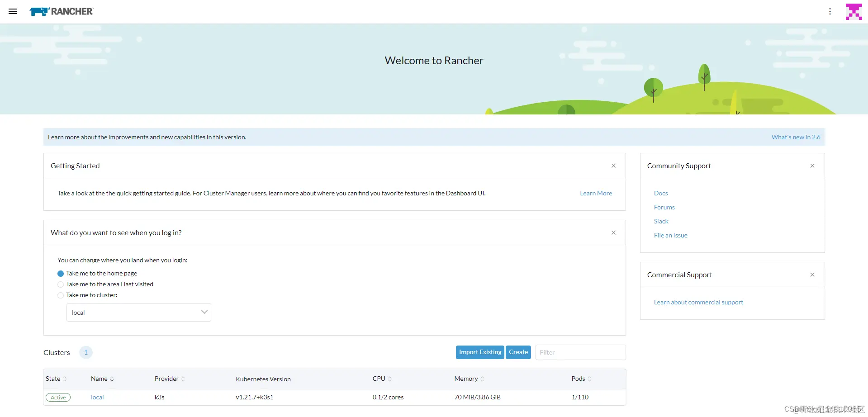868x417 pixels.
Task: Open the Forums link
Action: pyautogui.click(x=664, y=207)
